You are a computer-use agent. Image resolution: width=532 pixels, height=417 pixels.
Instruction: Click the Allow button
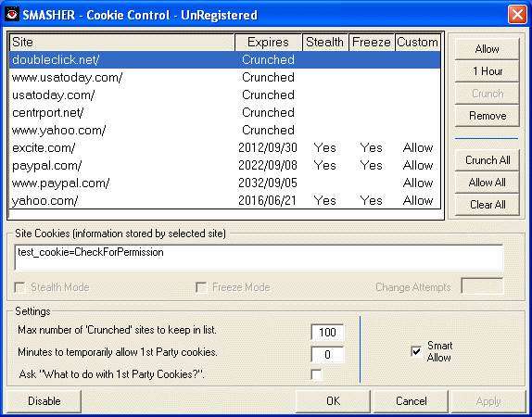487,49
